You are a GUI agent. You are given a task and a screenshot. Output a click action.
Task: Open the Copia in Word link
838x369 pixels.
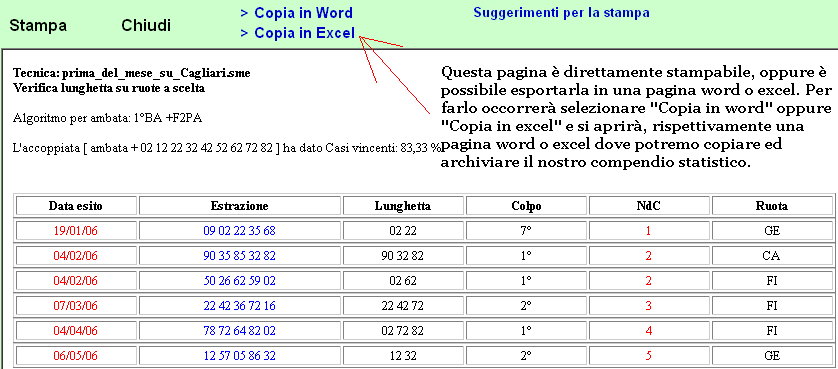[x=297, y=13]
